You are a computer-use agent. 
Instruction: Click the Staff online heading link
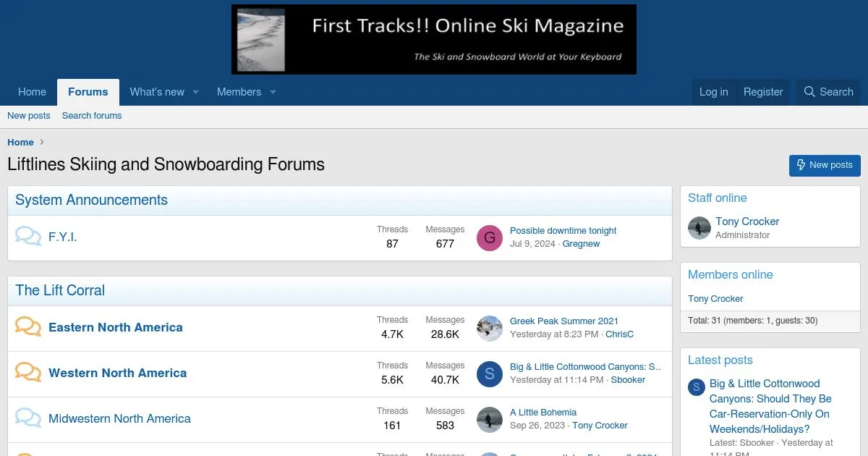(718, 198)
